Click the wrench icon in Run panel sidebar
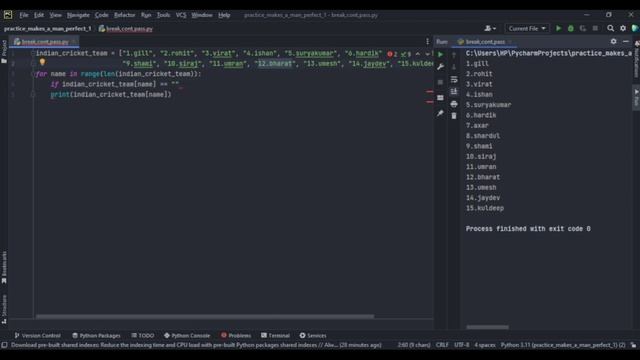This screenshot has height=360, width=640. pyautogui.click(x=440, y=67)
